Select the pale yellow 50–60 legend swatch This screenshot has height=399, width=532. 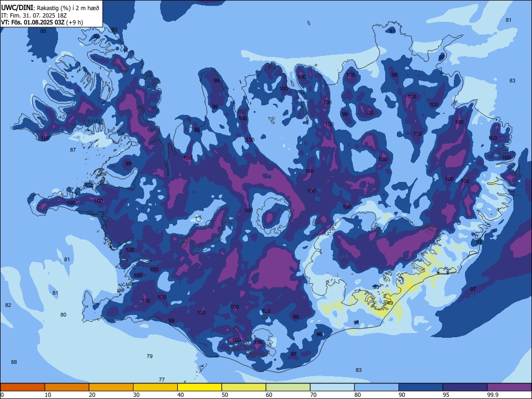click(x=244, y=387)
